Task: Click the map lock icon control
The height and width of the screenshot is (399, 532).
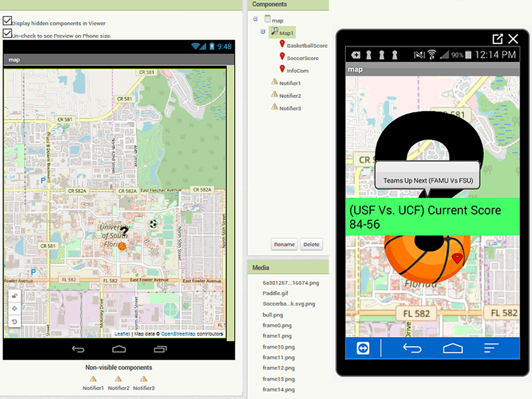Action: coord(15,296)
